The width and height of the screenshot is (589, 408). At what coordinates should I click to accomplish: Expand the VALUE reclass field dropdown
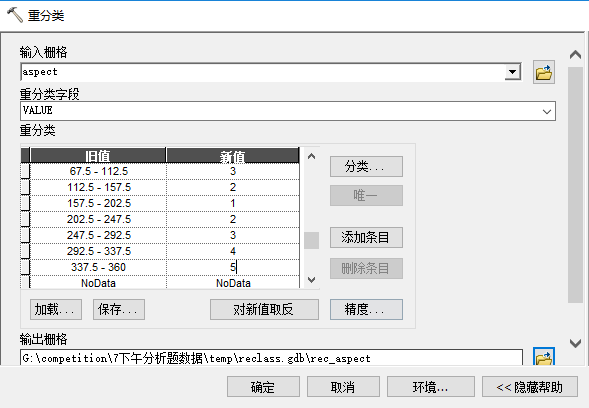point(547,111)
